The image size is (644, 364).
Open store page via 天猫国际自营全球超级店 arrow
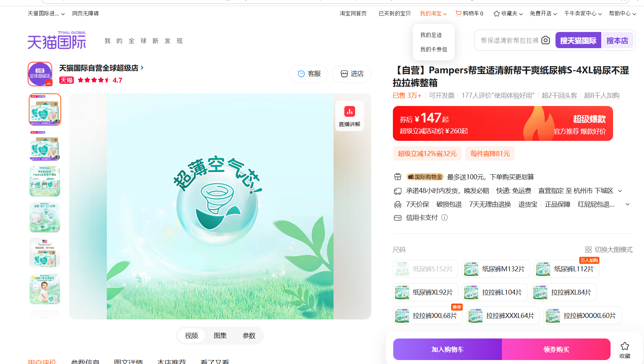point(142,68)
